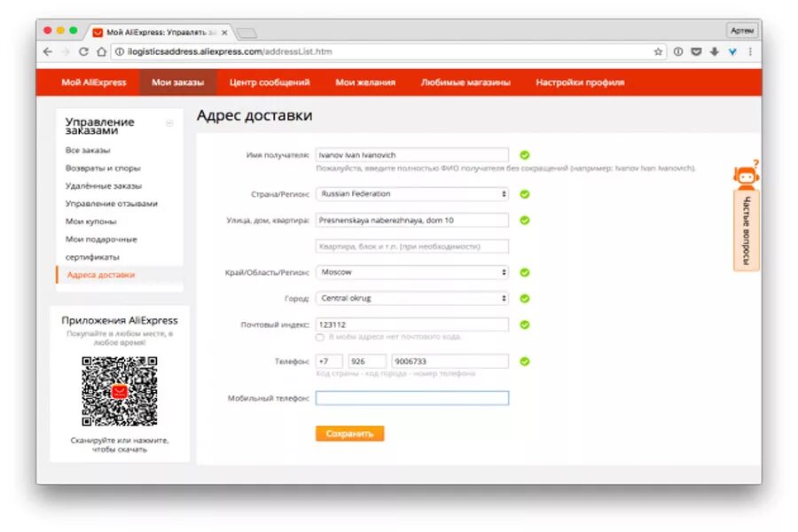Screen dimensions: 798x532
Task: Click the browser forward arrow
Action: (66, 52)
